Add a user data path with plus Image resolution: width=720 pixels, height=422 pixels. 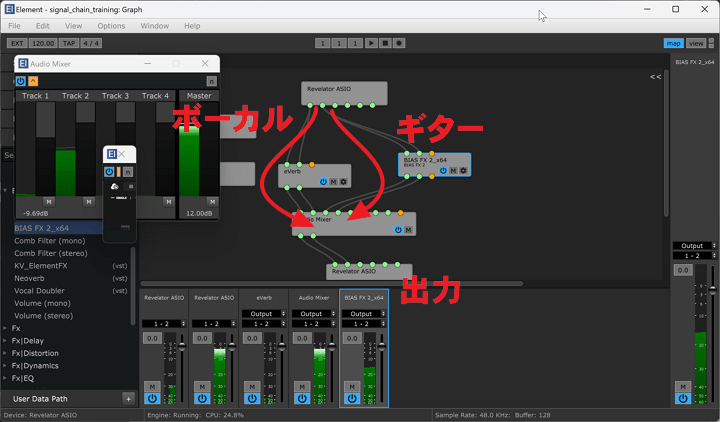pyautogui.click(x=129, y=399)
